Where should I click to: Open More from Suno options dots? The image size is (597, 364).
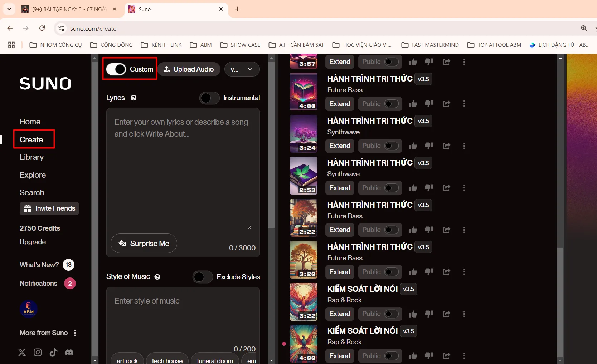[x=75, y=333]
